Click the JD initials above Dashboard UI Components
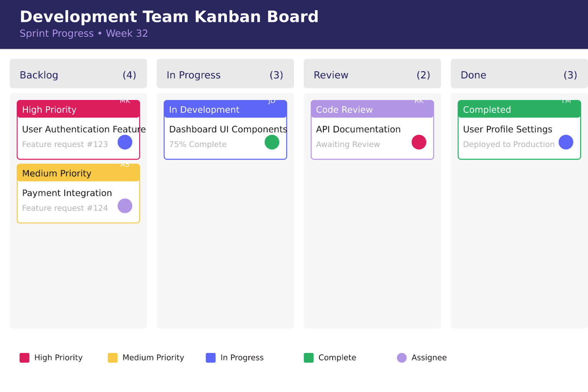Image resolution: width=588 pixels, height=392 pixels. (x=272, y=101)
